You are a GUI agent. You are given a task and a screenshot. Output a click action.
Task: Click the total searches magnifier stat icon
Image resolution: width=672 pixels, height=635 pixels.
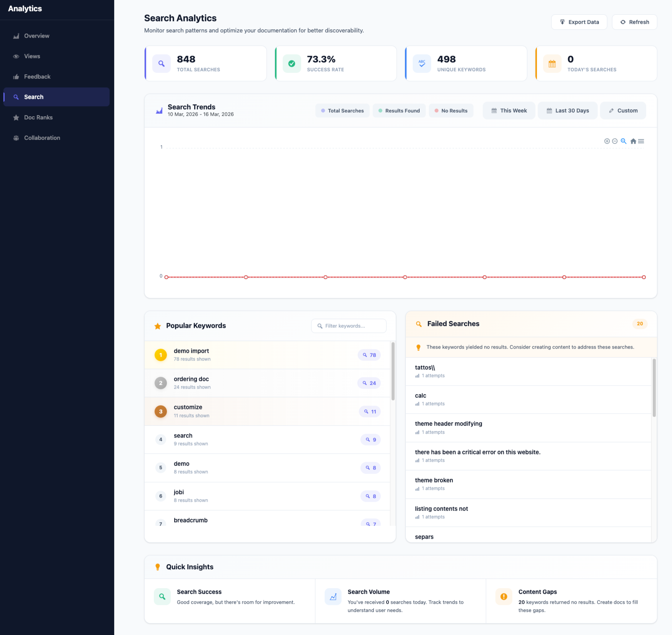pyautogui.click(x=162, y=63)
